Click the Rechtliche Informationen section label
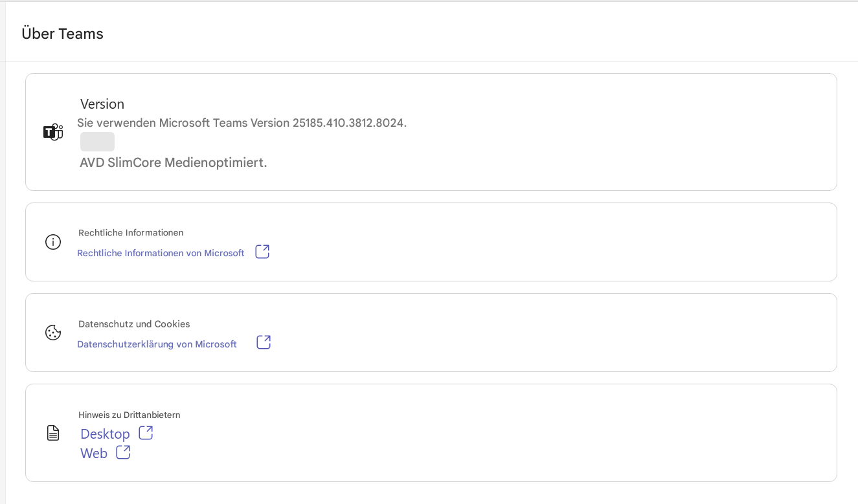The image size is (858, 504). (x=131, y=232)
